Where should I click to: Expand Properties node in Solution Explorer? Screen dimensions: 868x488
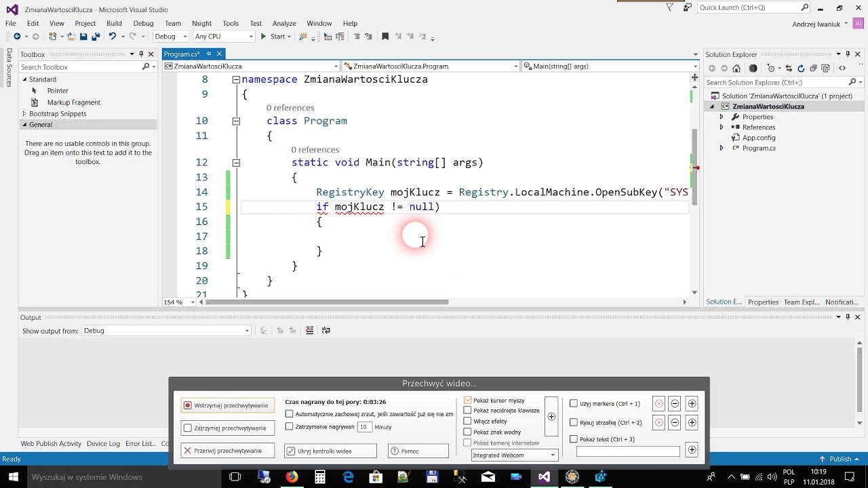coord(722,117)
